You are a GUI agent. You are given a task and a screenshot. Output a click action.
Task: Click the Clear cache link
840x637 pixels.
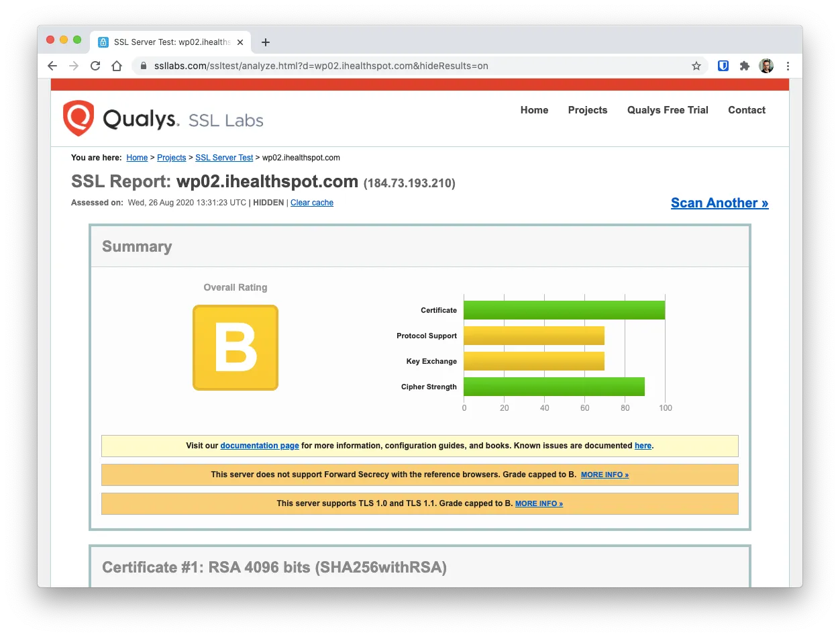coord(312,203)
